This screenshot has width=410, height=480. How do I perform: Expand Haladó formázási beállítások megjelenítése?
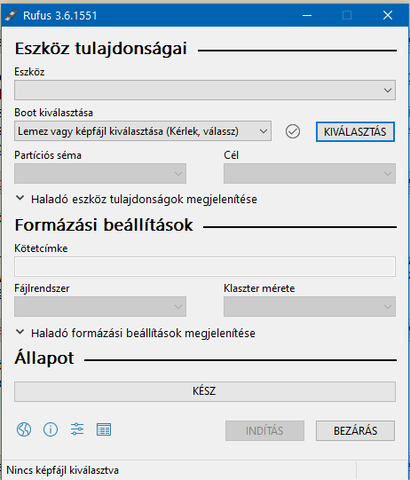point(136,333)
